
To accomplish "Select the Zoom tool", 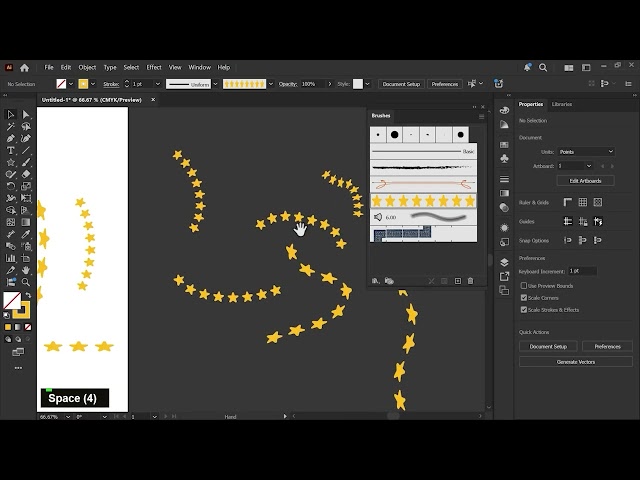I will [26, 282].
